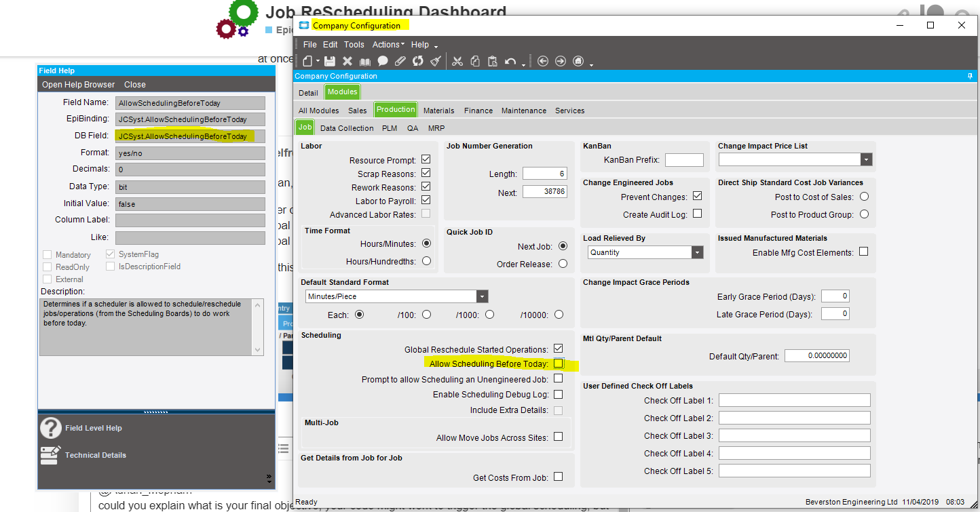This screenshot has width=980, height=512.
Task: Click the Company Configuration window title icon
Action: click(x=303, y=25)
